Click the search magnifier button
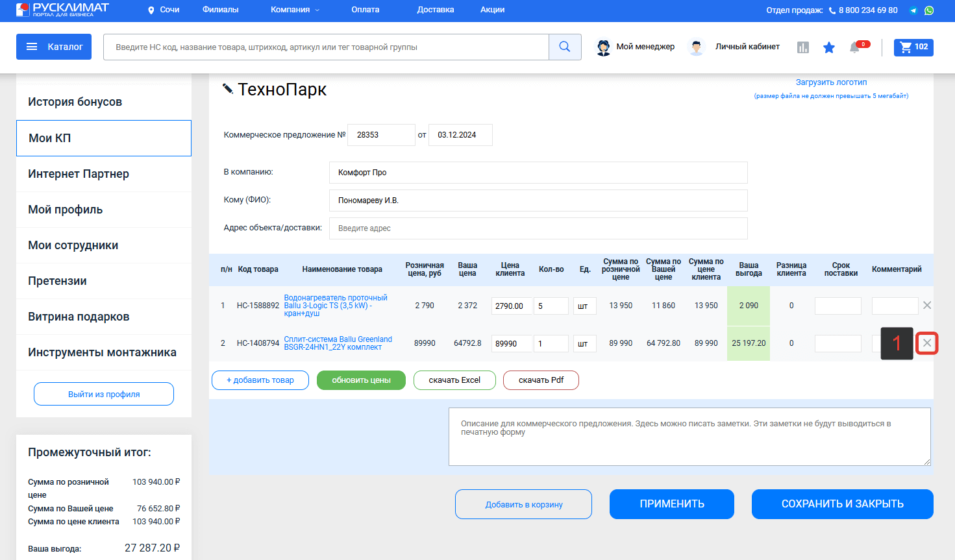Image resolution: width=955 pixels, height=560 pixels. (x=565, y=47)
